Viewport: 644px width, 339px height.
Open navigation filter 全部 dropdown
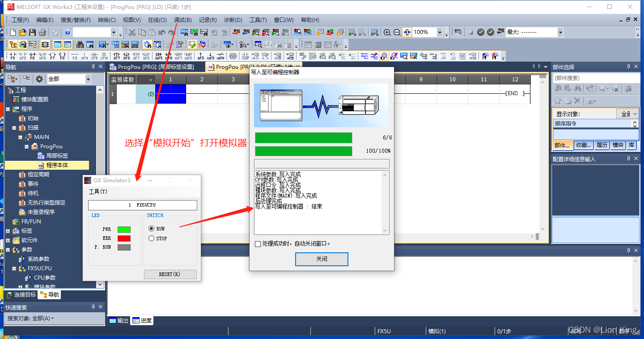pyautogui.click(x=88, y=79)
